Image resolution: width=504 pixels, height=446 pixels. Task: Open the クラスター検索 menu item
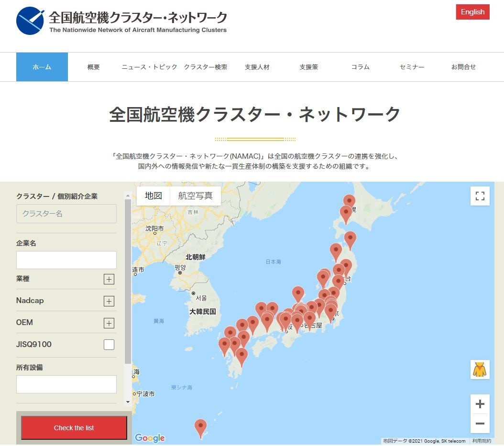tap(206, 67)
